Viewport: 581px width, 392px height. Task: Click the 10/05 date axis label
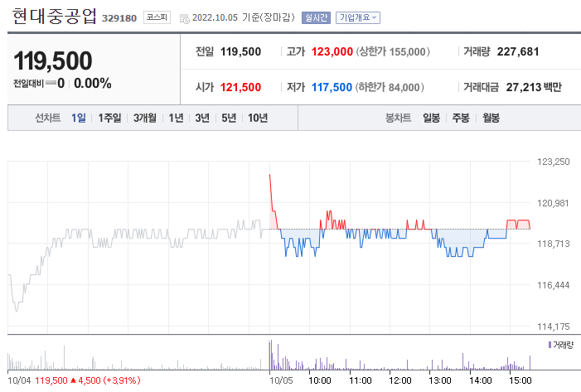(x=281, y=380)
